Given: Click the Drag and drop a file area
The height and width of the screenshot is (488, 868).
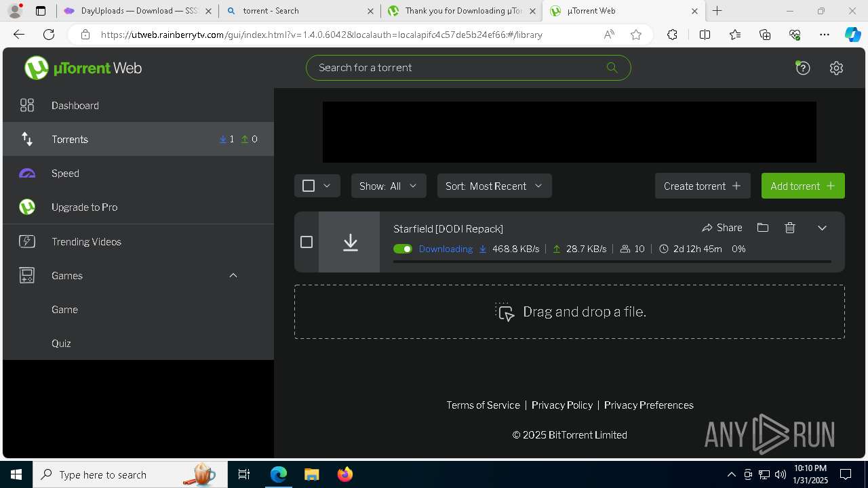Looking at the screenshot, I should coord(569,312).
